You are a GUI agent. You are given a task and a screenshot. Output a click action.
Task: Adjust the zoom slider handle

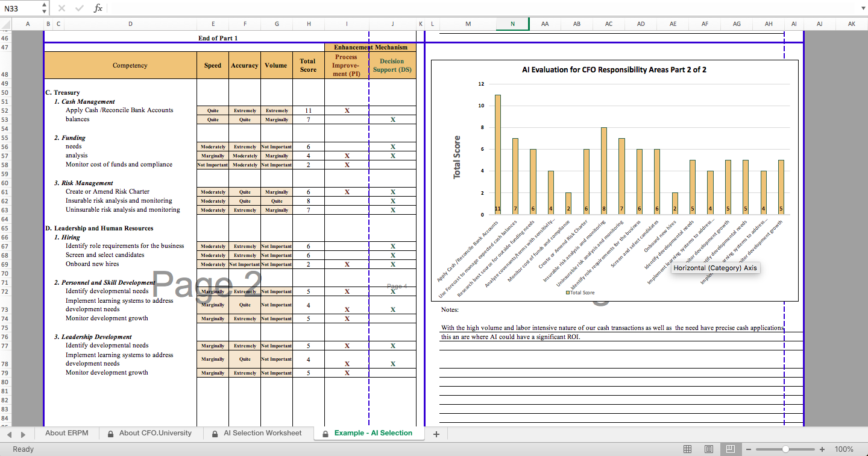[785, 449]
